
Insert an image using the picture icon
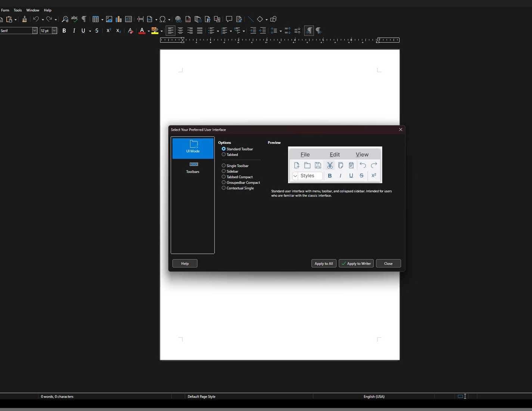click(109, 19)
